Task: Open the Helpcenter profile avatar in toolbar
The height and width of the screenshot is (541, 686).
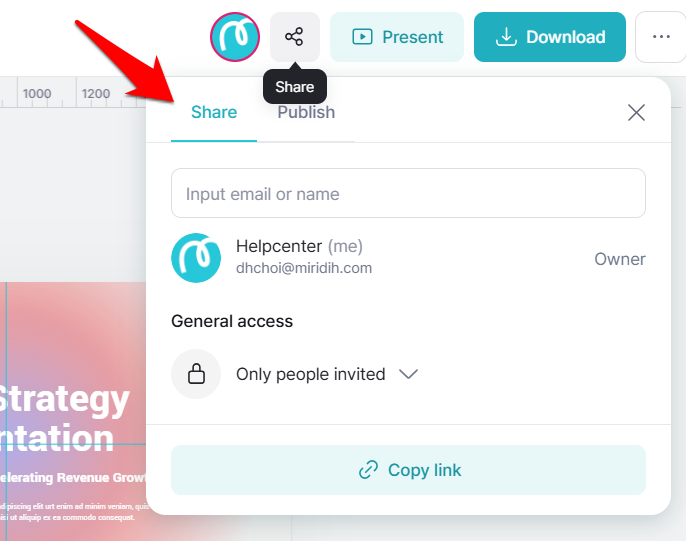Action: pyautogui.click(x=235, y=37)
